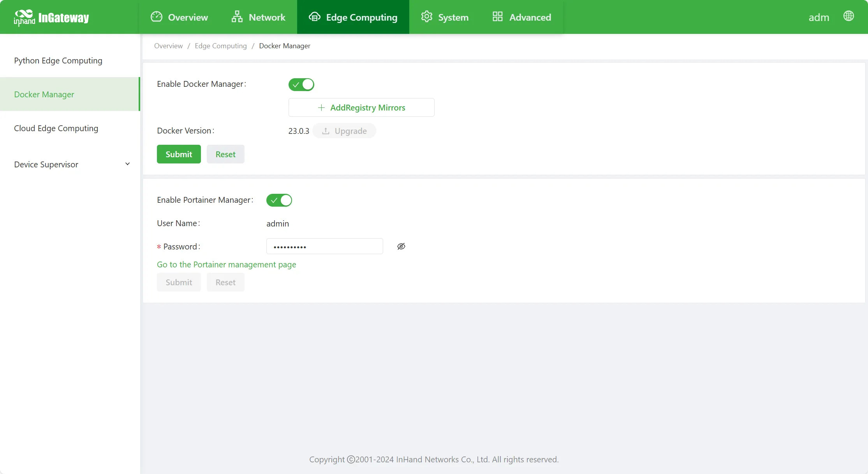Viewport: 868px width, 474px height.
Task: Reset the Portainer Manager settings
Action: (225, 282)
